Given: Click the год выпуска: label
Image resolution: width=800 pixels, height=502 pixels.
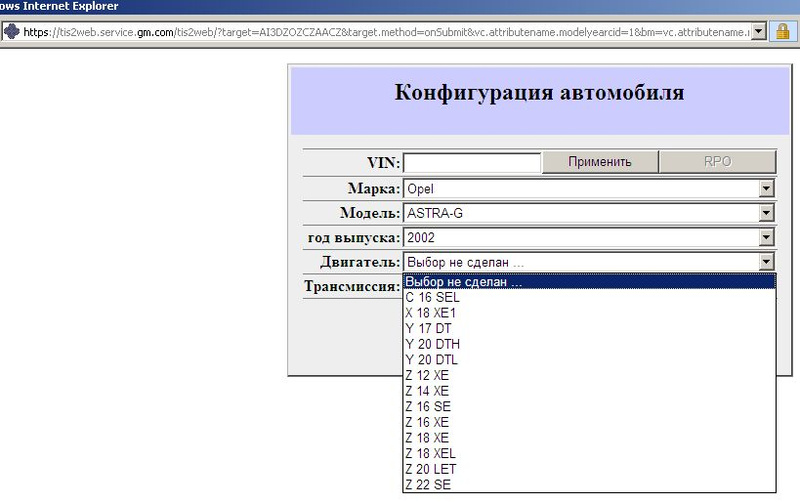Looking at the screenshot, I should (354, 238).
